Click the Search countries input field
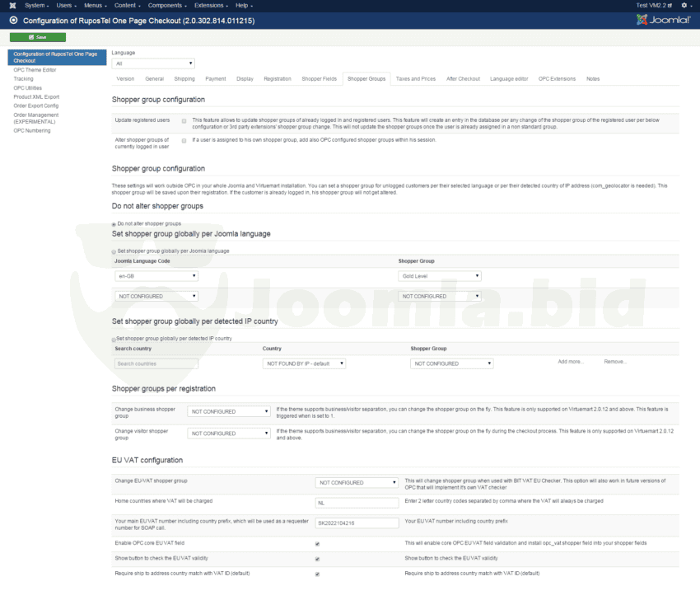The height and width of the screenshot is (614, 700). [156, 363]
